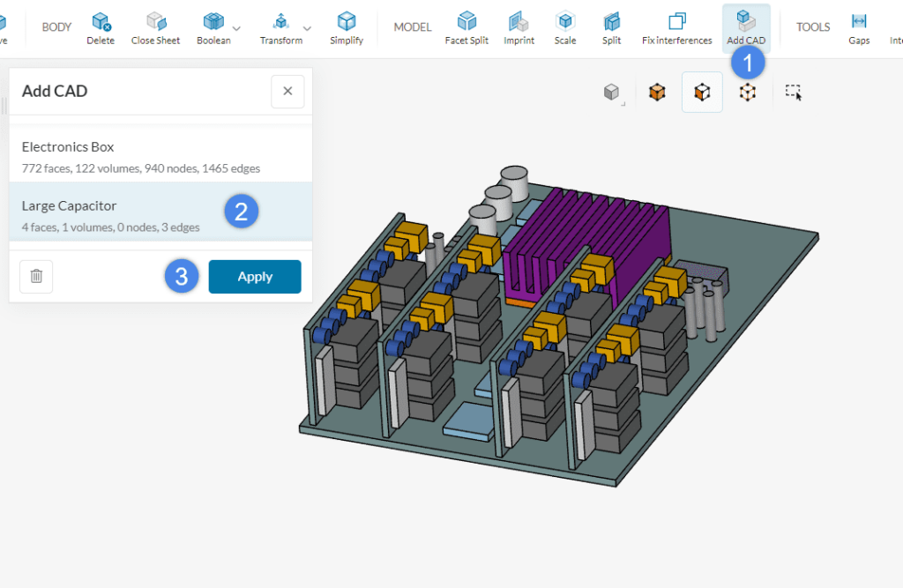This screenshot has height=588, width=903.
Task: Toggle face selection mode
Action: tap(702, 92)
